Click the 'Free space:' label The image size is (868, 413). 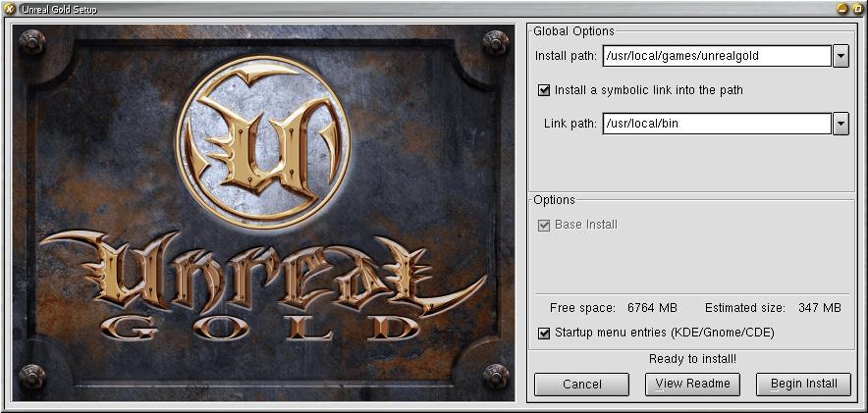582,308
